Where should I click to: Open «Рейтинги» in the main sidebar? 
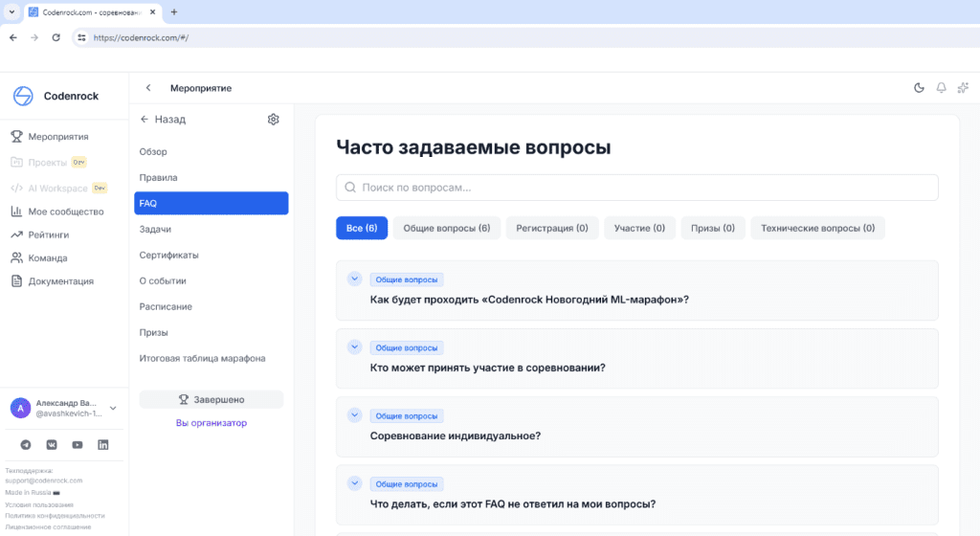(x=48, y=234)
